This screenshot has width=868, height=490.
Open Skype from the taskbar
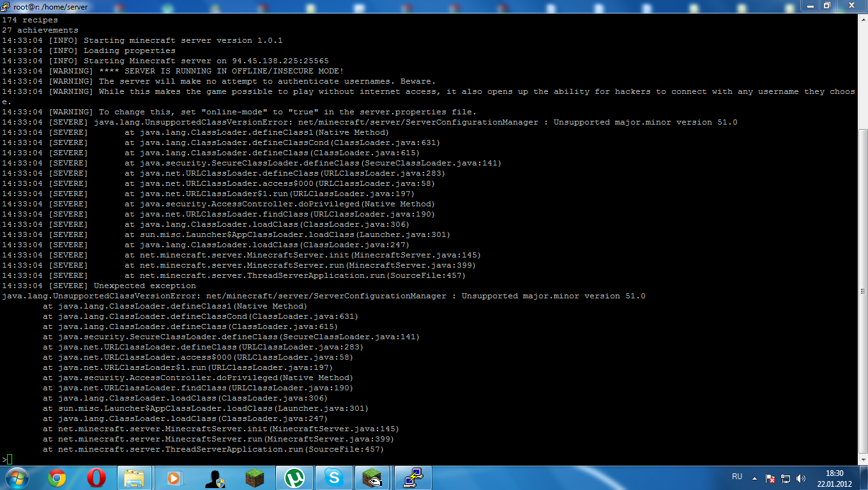click(x=333, y=478)
